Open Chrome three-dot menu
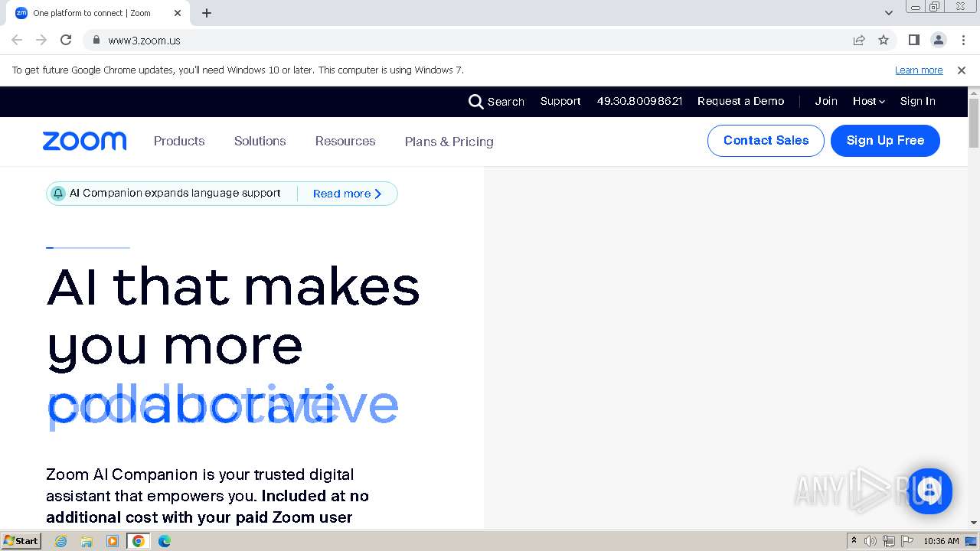The image size is (980, 551). 963,40
